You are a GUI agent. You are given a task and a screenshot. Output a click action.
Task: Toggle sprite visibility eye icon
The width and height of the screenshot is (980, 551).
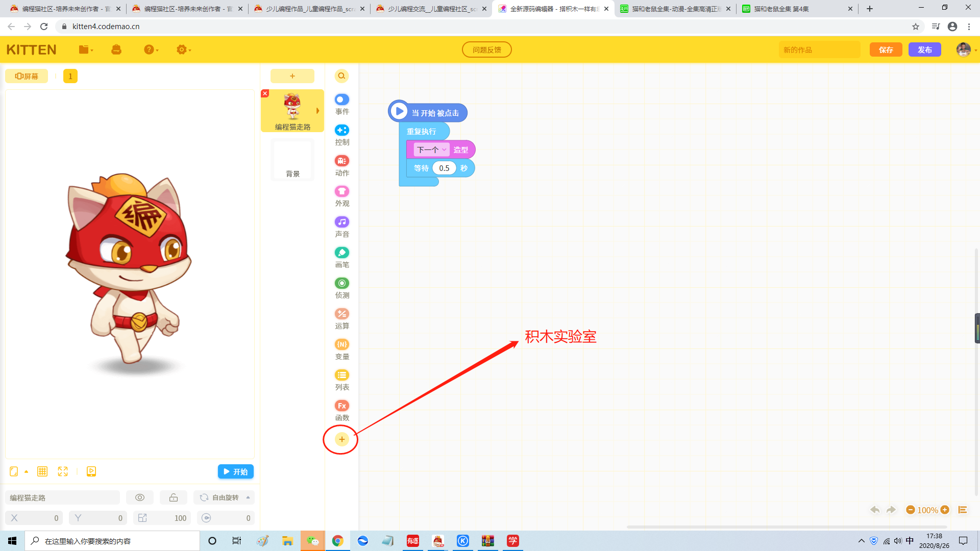click(140, 497)
